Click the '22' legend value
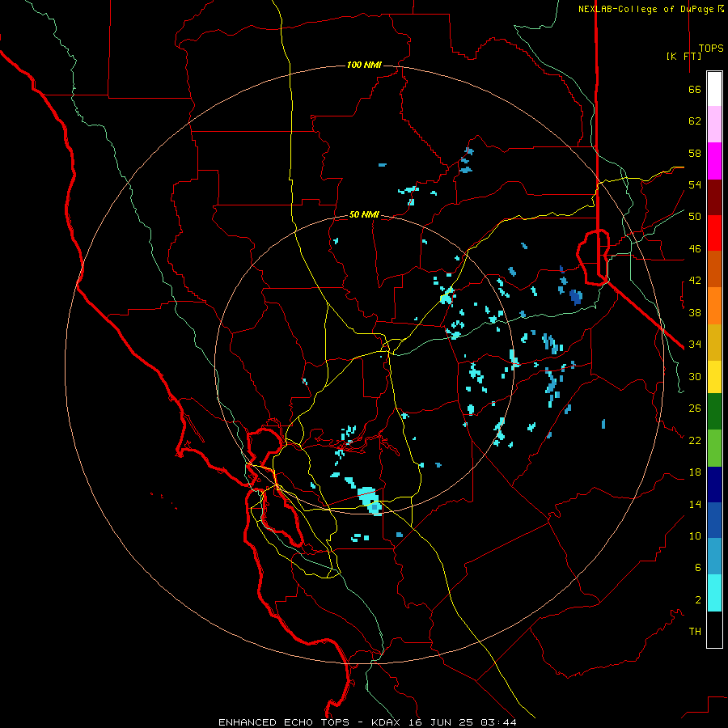The image size is (728, 728). [695, 441]
